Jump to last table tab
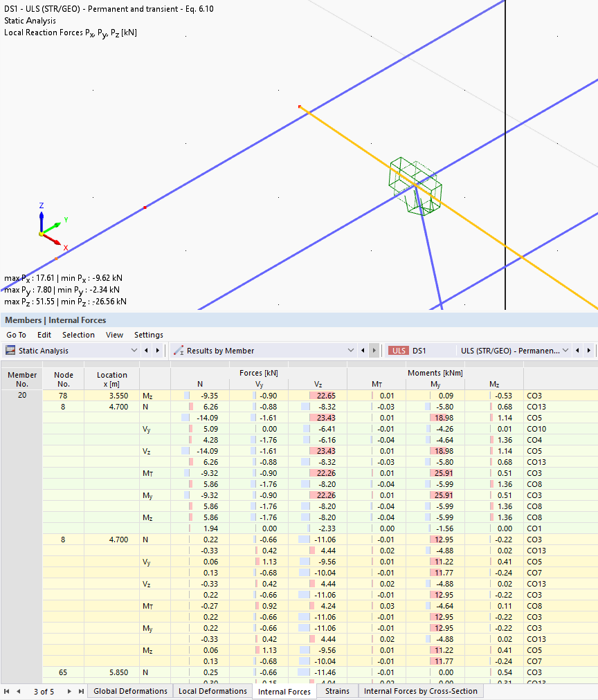This screenshot has width=598, height=700. click(x=81, y=691)
